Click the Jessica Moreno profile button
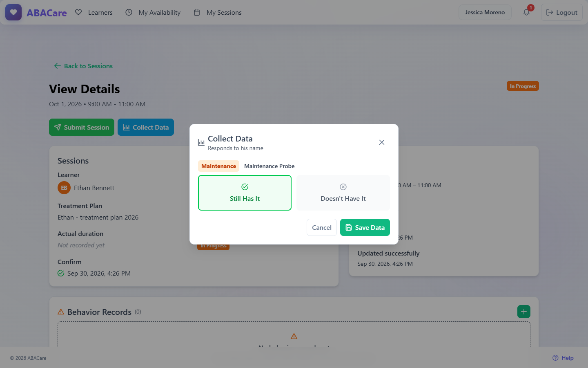 tap(485, 12)
